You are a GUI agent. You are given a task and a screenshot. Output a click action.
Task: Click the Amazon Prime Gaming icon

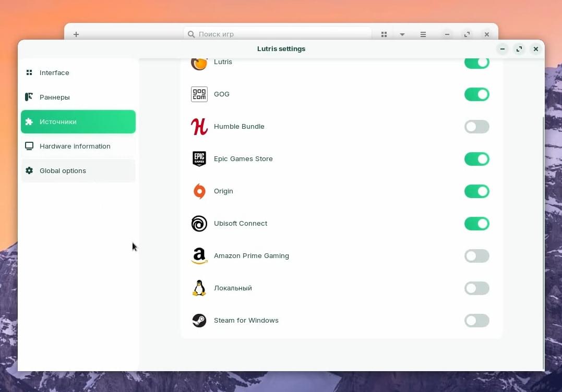[199, 256]
